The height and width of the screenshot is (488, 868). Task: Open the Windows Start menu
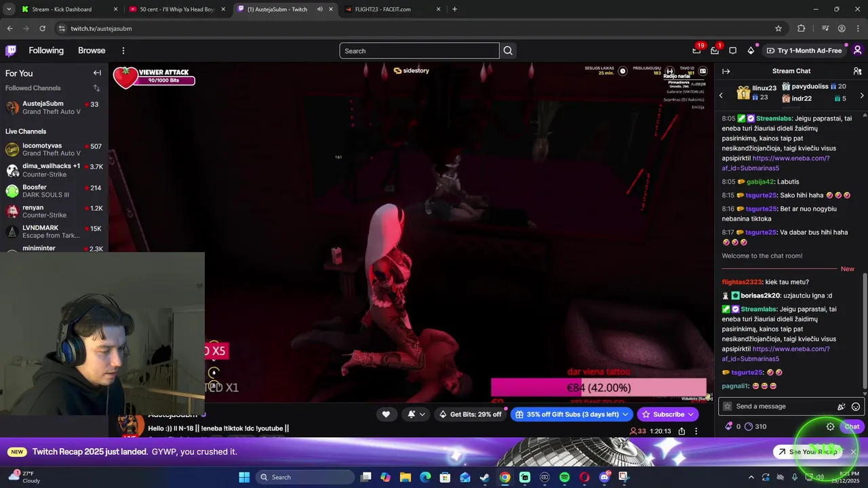[244, 477]
